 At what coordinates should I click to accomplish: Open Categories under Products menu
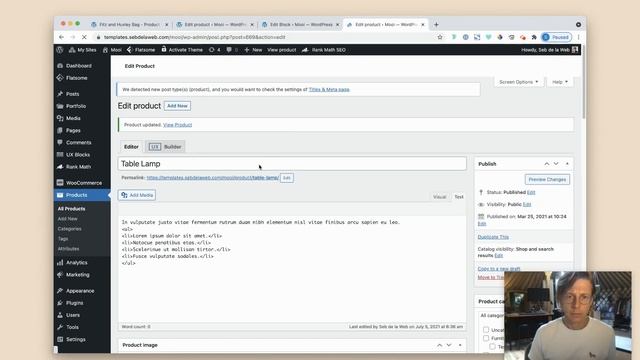point(69,229)
